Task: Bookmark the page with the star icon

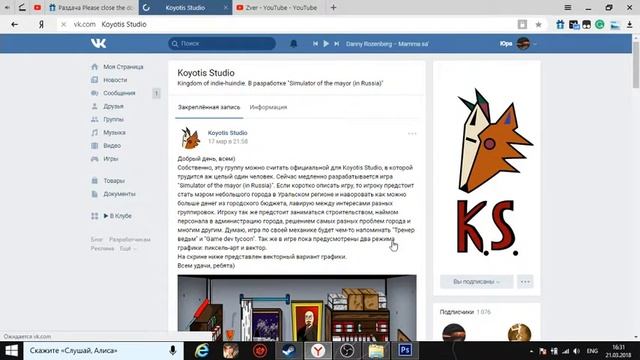Action: (x=538, y=24)
